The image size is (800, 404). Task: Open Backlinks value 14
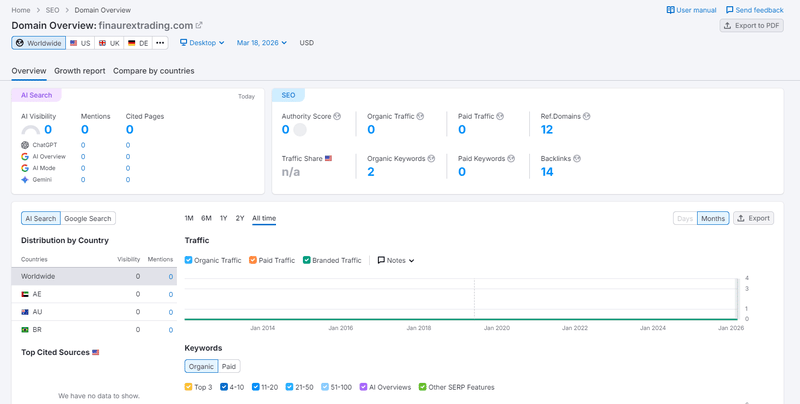[547, 172]
